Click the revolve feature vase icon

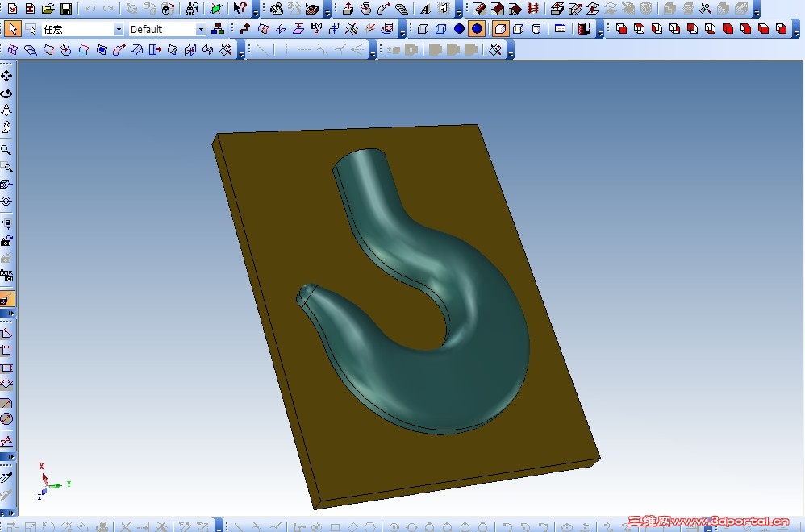[365, 8]
